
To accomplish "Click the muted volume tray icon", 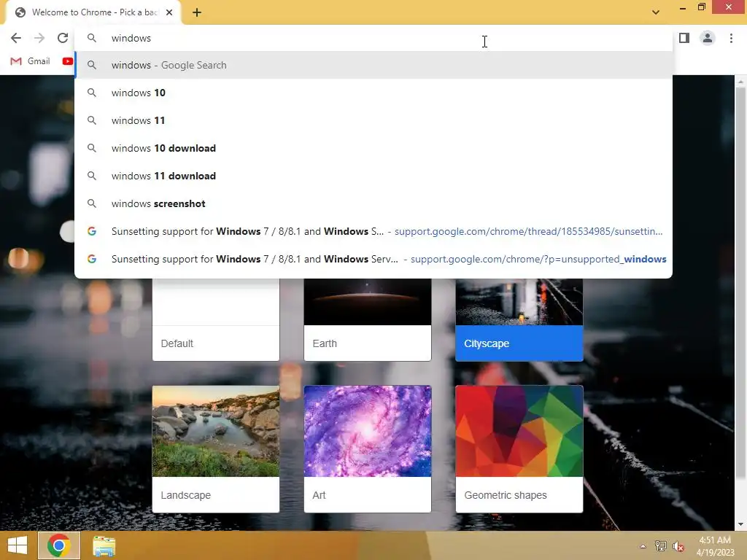I will pyautogui.click(x=678, y=546).
